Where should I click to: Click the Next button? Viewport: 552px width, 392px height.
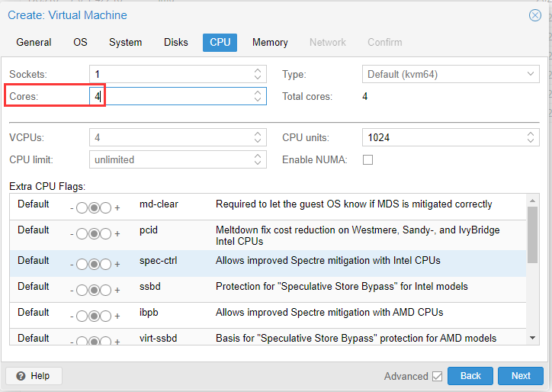[520, 376]
